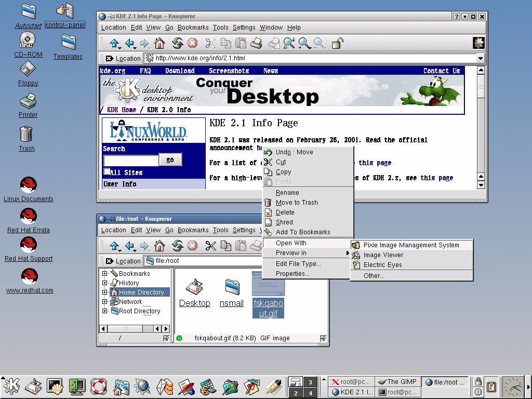Toggle the All Sites checkbox
Screen dimensions: 532x399
pyautogui.click(x=107, y=171)
